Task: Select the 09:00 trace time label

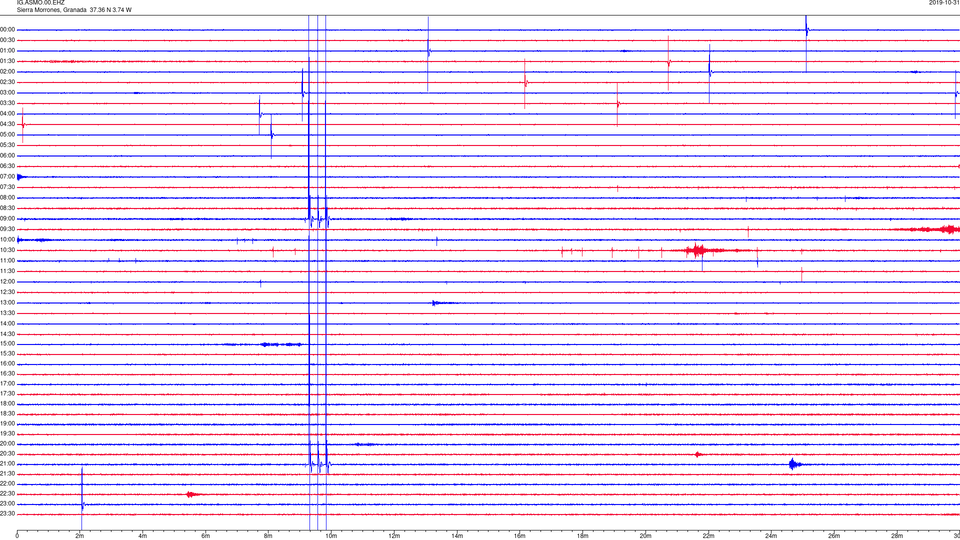Action: coord(7,219)
